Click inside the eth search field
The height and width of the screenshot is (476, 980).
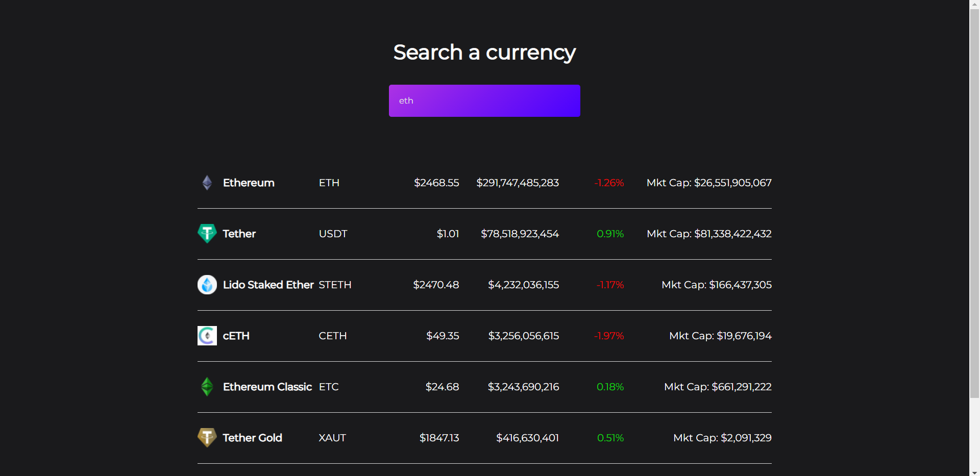pyautogui.click(x=484, y=101)
